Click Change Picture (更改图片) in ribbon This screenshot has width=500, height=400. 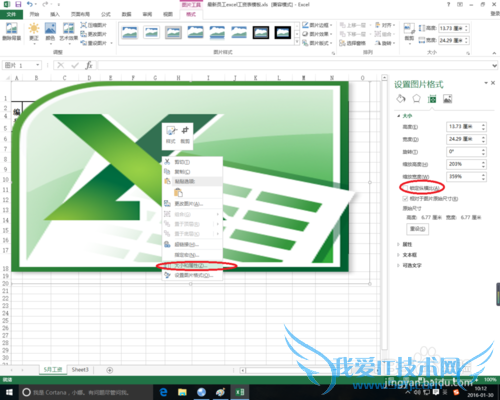[x=94, y=34]
